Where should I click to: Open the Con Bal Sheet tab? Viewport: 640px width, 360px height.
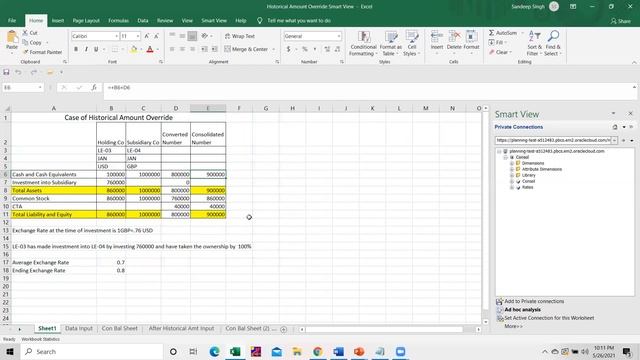tap(120, 328)
